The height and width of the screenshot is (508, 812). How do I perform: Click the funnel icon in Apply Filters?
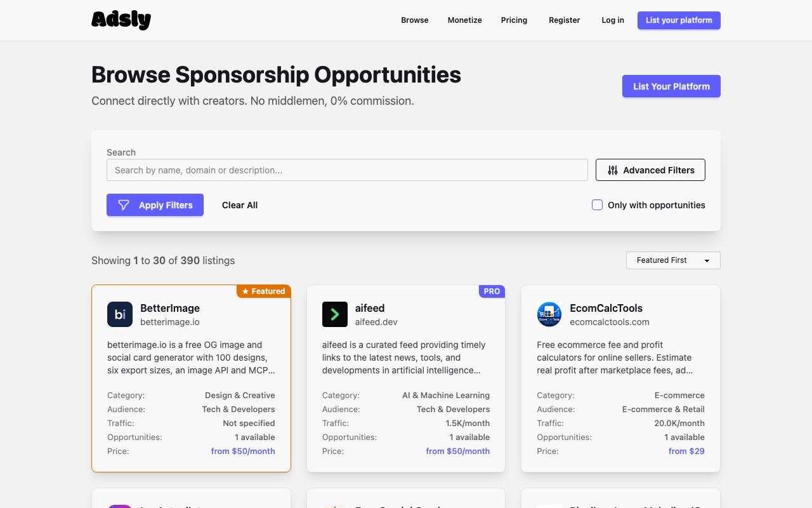[x=124, y=205]
